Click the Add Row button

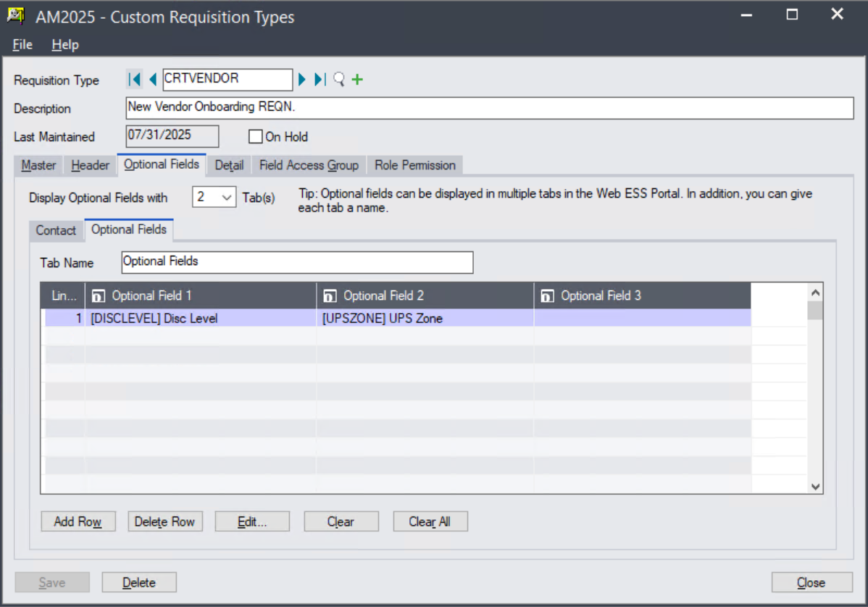coord(78,522)
